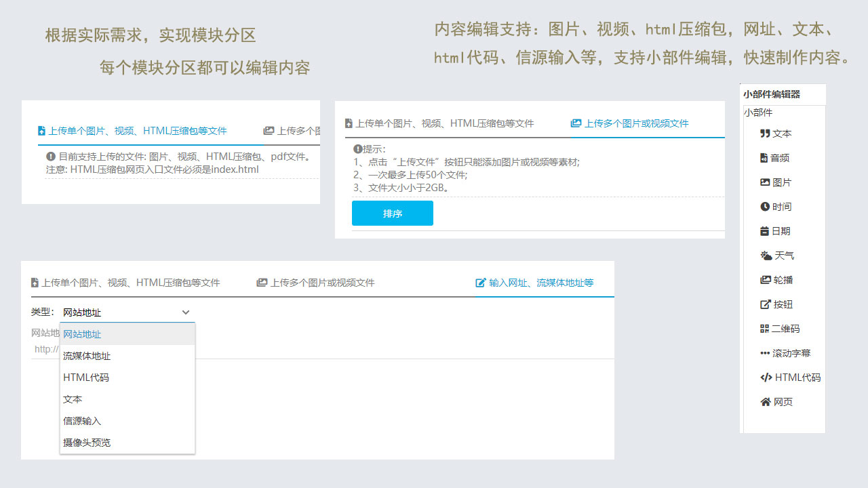Click the 按钮 widget entry
This screenshot has width=868, height=488.
tap(776, 304)
